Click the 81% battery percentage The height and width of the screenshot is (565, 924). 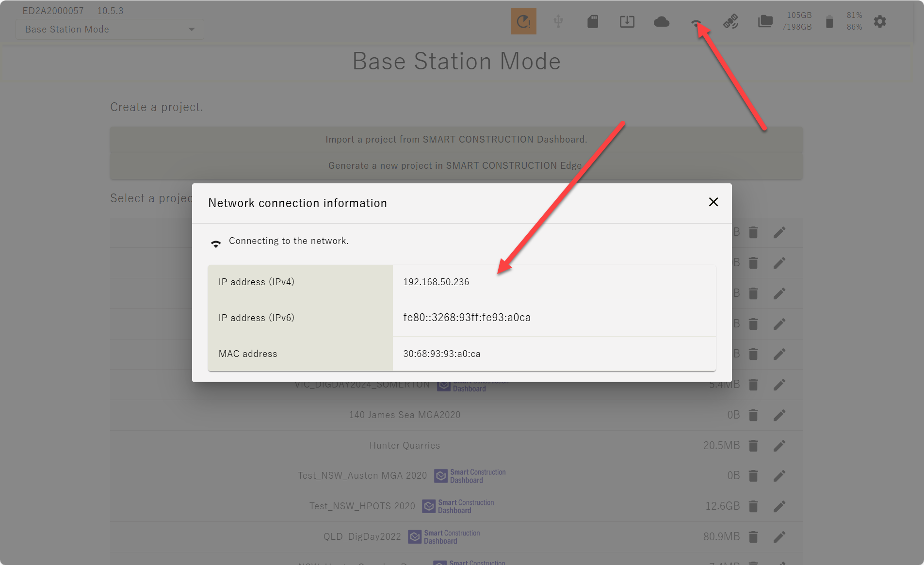tap(854, 16)
